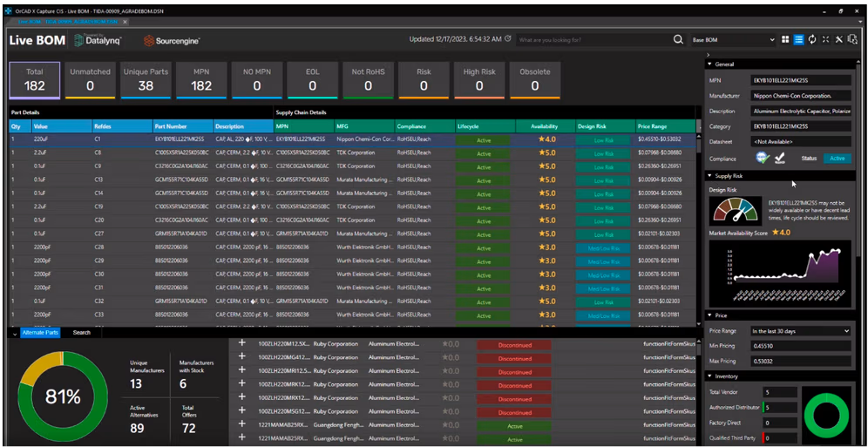This screenshot has height=447, width=868.
Task: Click the rightmost export document icon
Action: (852, 39)
